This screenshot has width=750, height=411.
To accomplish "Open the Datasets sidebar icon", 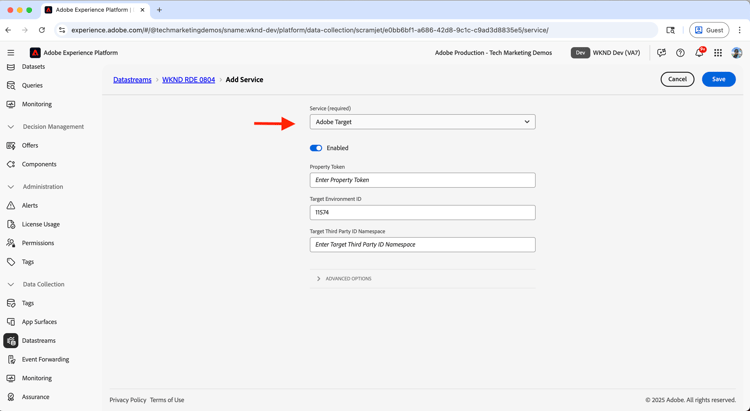I will click(x=11, y=67).
